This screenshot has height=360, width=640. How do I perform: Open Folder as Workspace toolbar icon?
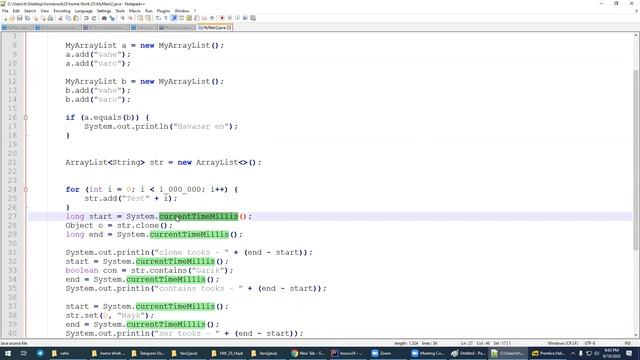204,18
